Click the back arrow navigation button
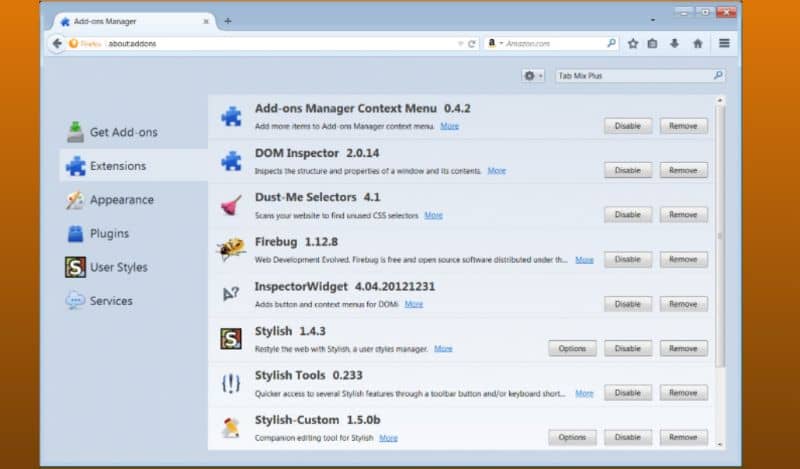Screen dimensions: 800x469 (x=57, y=43)
